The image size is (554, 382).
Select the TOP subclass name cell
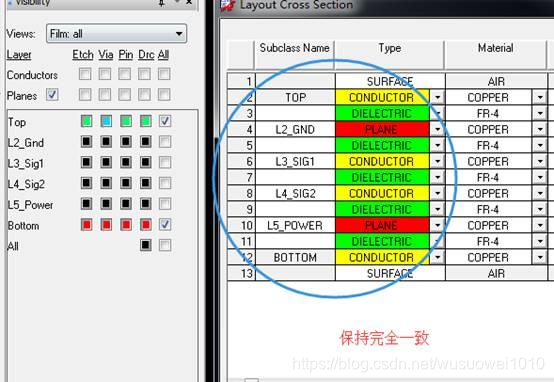tap(295, 98)
